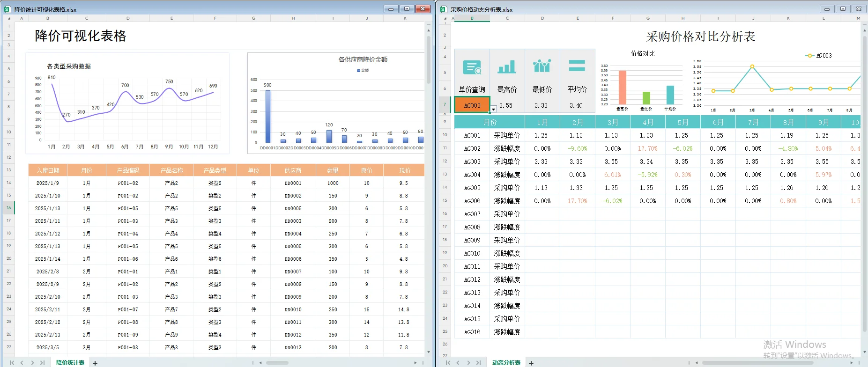
Task: Jump to last sheet in 采购价格动态分析表 window
Action: pos(478,363)
